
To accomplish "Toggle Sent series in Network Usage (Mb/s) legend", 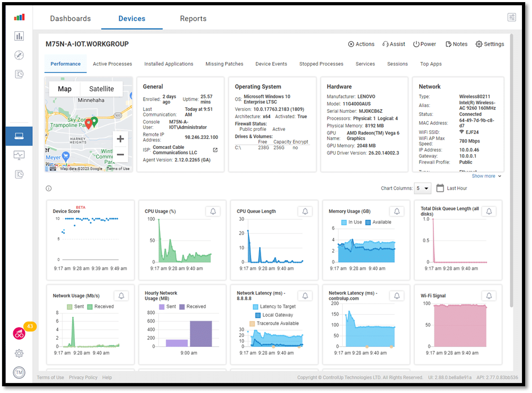I will pos(75,307).
